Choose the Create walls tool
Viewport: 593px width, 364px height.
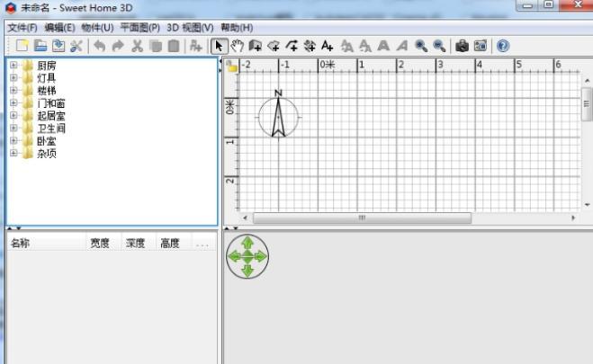256,46
